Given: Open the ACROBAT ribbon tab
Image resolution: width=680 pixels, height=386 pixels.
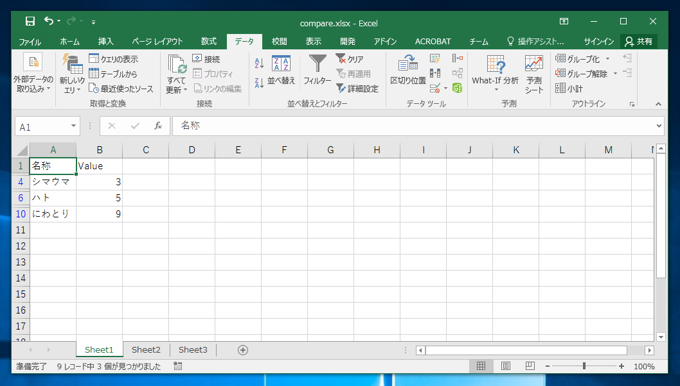Looking at the screenshot, I should [433, 42].
